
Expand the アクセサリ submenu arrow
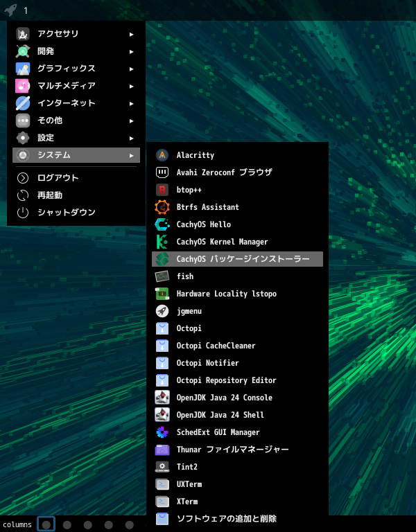point(132,34)
